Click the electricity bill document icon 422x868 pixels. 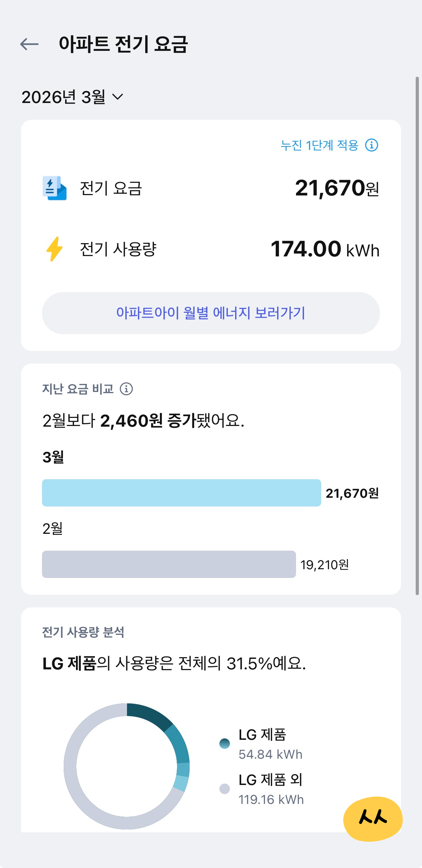click(x=54, y=188)
